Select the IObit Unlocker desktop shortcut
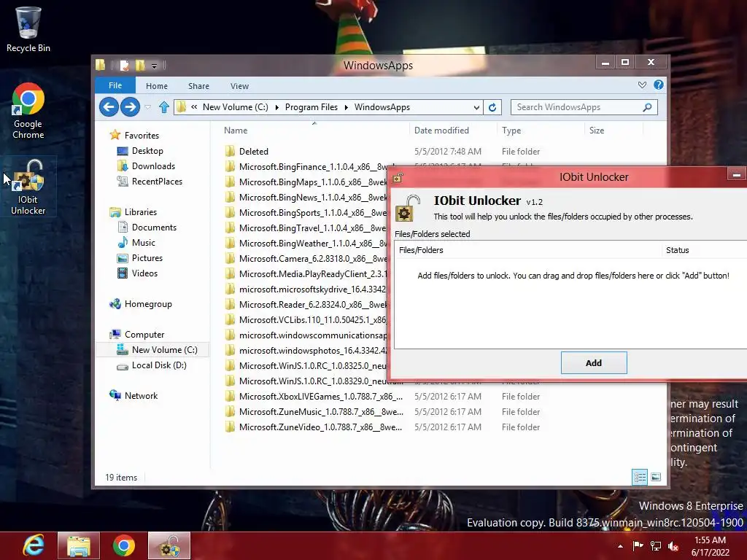Image resolution: width=747 pixels, height=560 pixels. pyautogui.click(x=28, y=187)
